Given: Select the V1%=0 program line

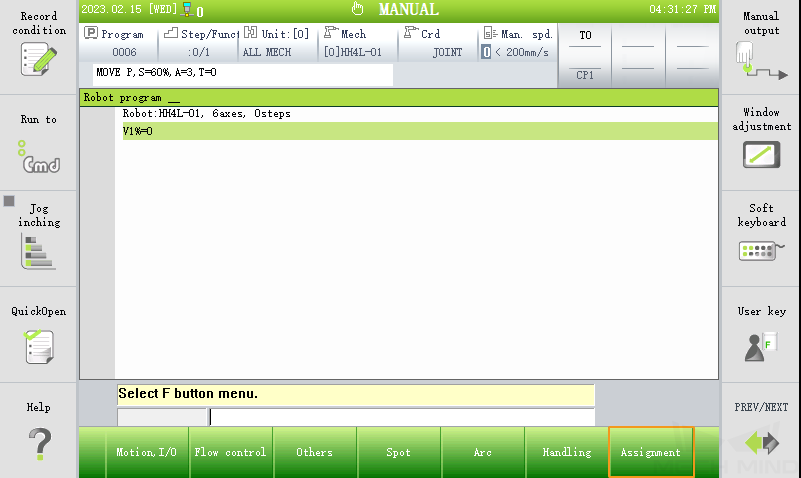Looking at the screenshot, I should pos(420,131).
